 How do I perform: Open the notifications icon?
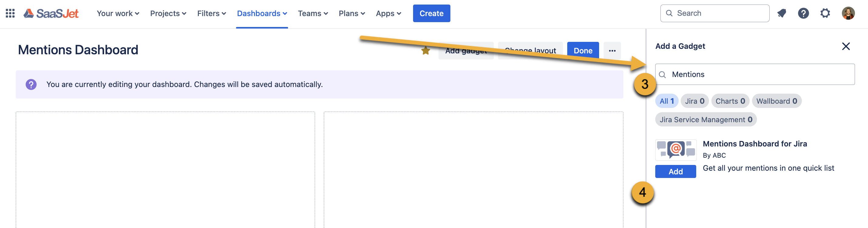tap(782, 13)
